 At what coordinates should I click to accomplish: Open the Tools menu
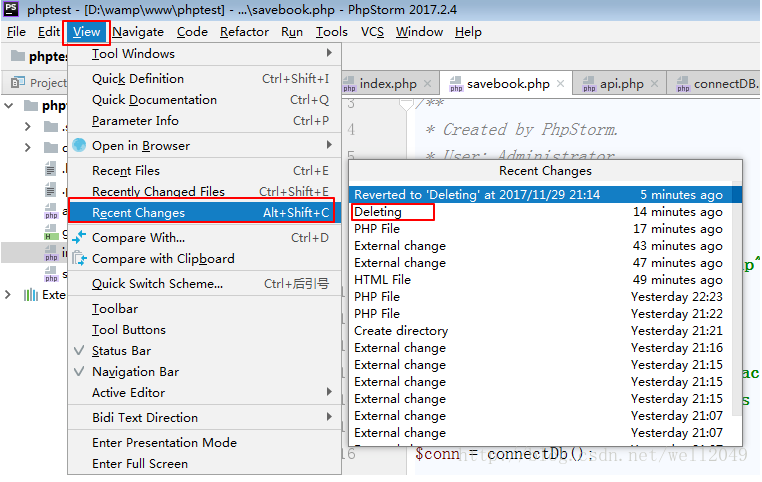click(331, 32)
